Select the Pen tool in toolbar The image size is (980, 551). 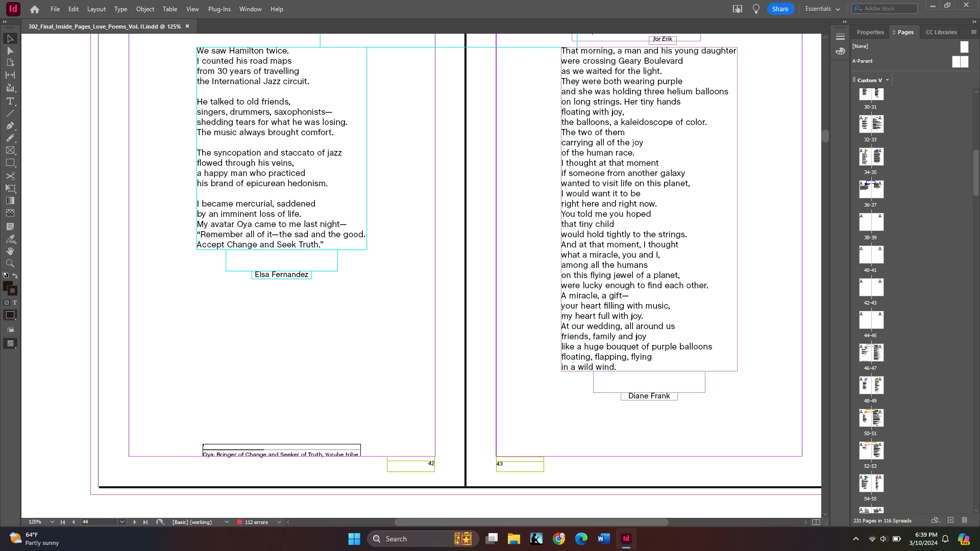click(x=10, y=126)
